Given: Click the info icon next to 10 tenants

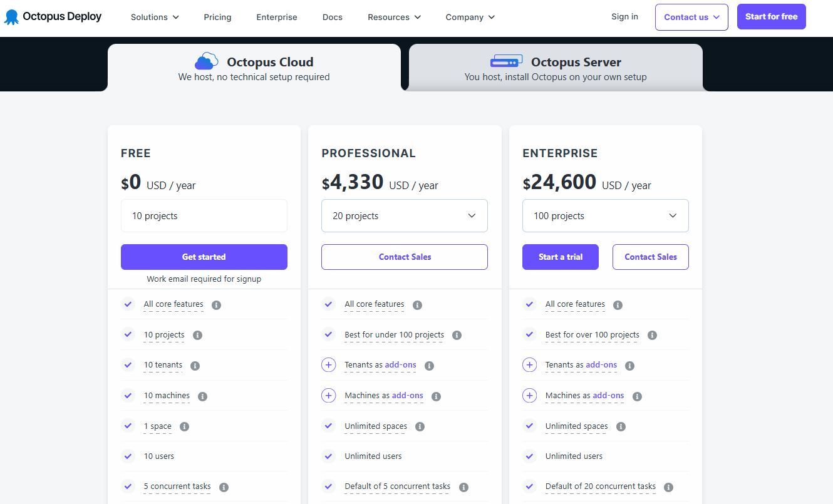Looking at the screenshot, I should coord(194,365).
